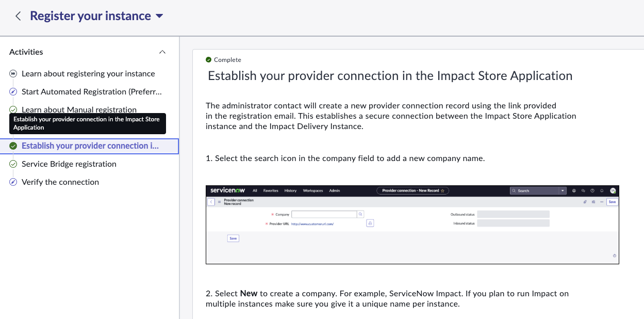Open Learn about registering your instance activity

coord(88,74)
